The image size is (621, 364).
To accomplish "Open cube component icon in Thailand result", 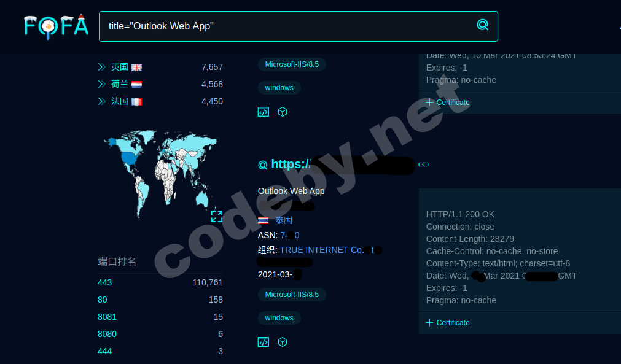I will [x=283, y=343].
